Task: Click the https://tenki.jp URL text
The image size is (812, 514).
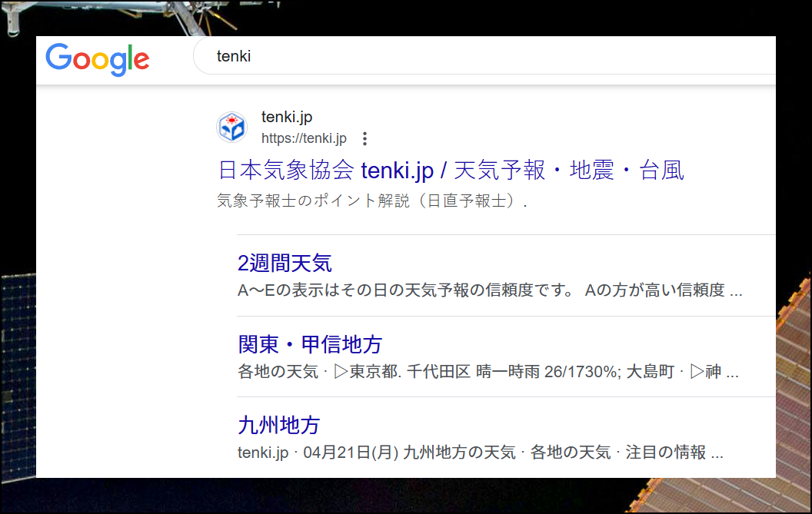Action: (x=304, y=139)
